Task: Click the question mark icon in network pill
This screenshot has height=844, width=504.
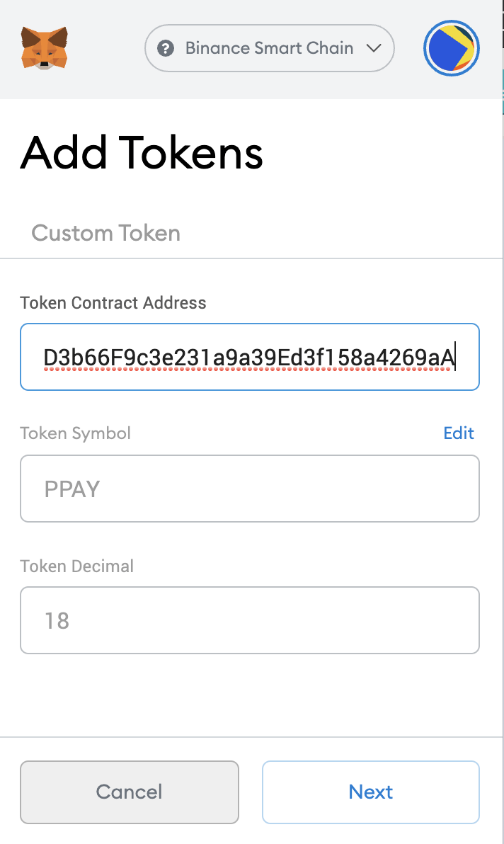Action: click(x=166, y=48)
